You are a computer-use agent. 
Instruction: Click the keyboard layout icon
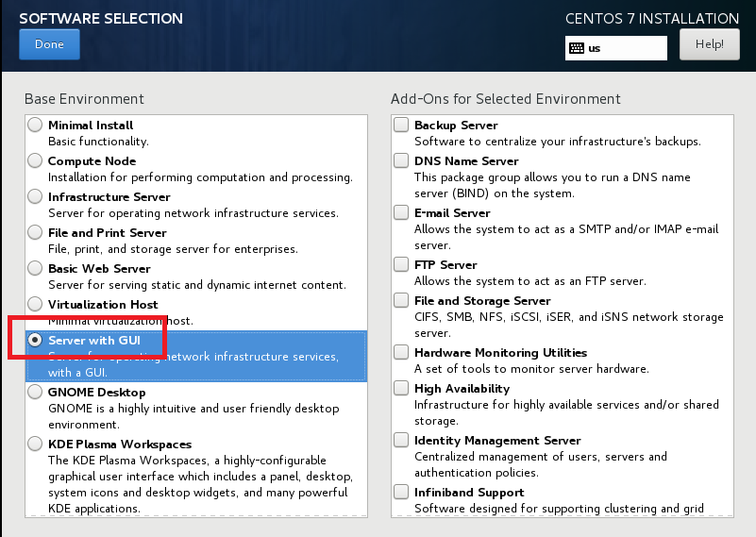point(577,48)
